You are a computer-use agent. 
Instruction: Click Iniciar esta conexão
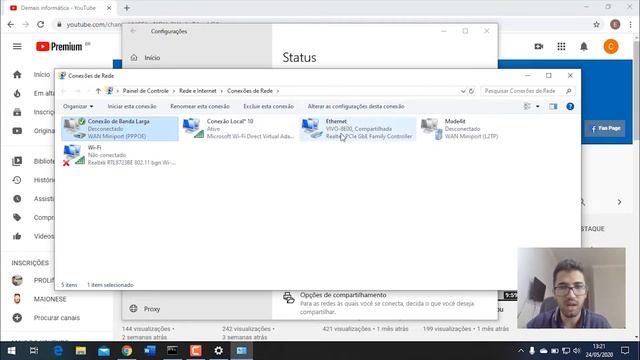point(132,107)
